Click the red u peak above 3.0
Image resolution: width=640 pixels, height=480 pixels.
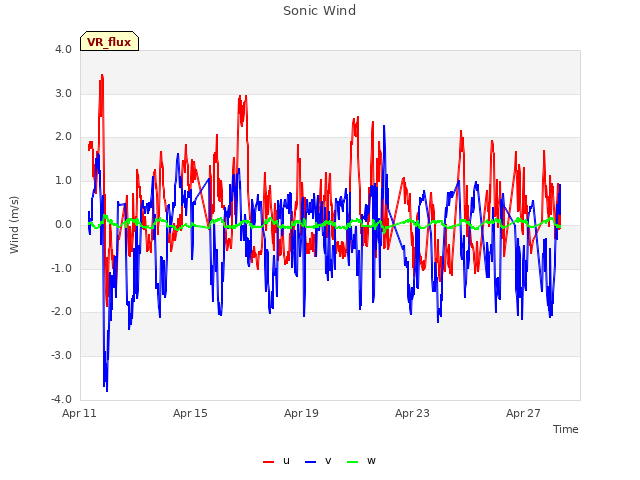point(102,77)
